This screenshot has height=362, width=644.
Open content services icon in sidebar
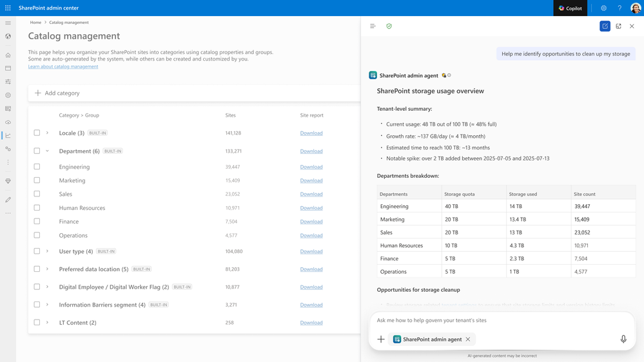(x=8, y=109)
